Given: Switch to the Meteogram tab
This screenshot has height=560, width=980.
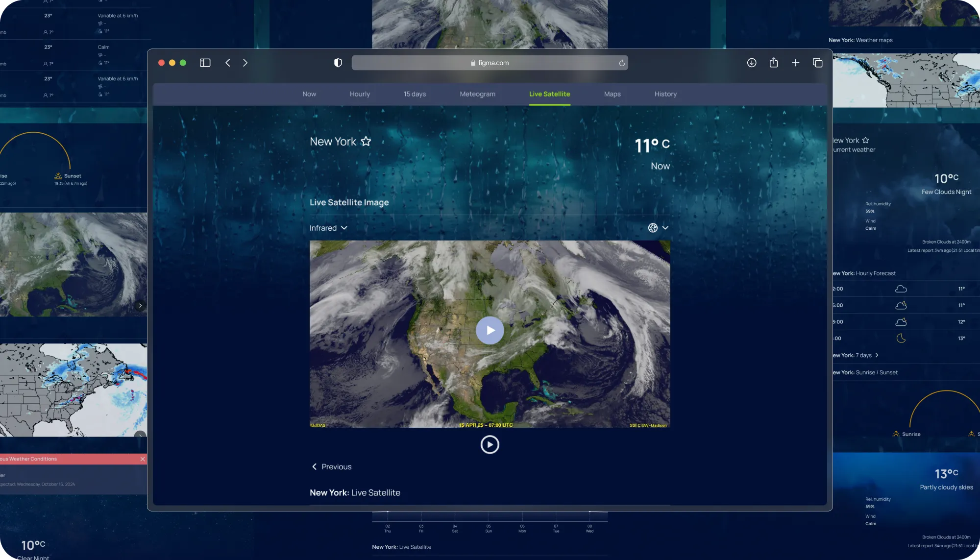Looking at the screenshot, I should pyautogui.click(x=477, y=94).
